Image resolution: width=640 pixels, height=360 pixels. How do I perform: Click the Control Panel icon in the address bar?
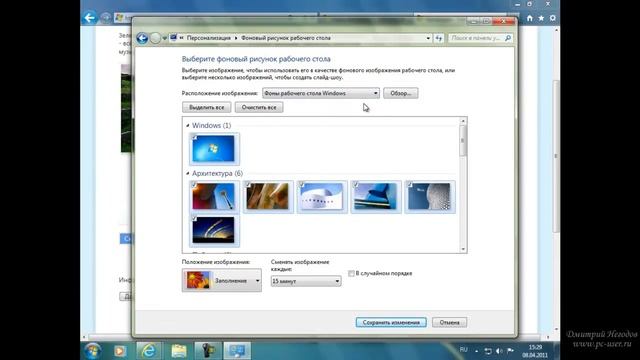[x=173, y=38]
